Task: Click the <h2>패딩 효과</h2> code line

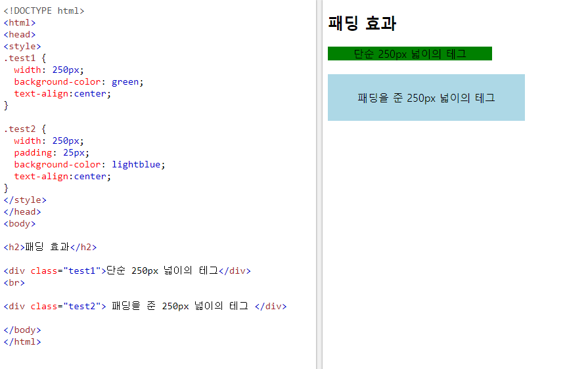Action: (50, 248)
